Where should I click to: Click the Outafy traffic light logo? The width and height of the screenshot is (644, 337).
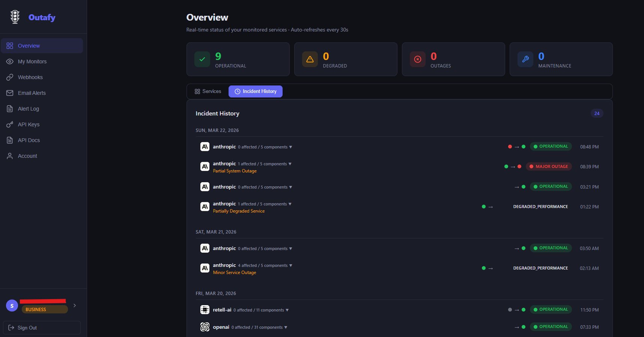15,17
